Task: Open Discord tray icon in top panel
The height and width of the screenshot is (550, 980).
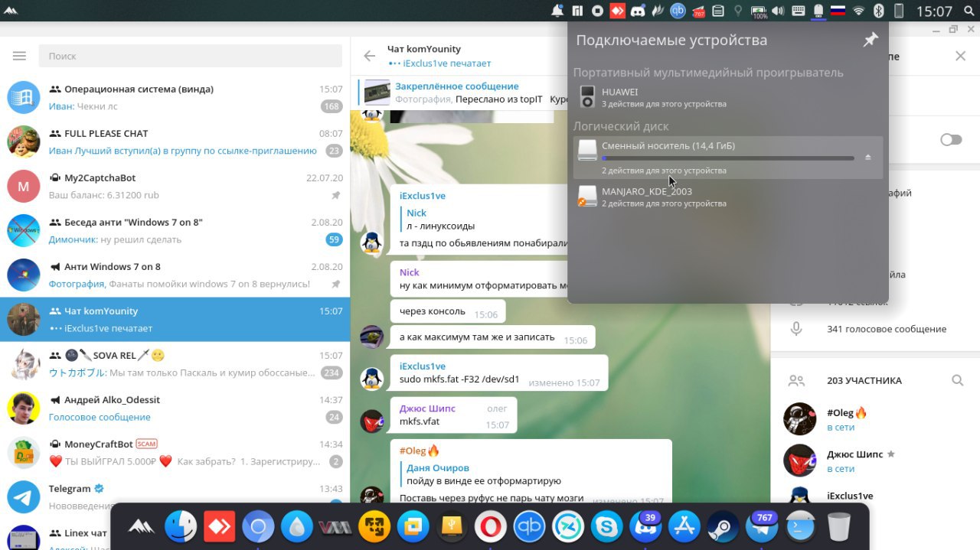Action: coord(638,11)
